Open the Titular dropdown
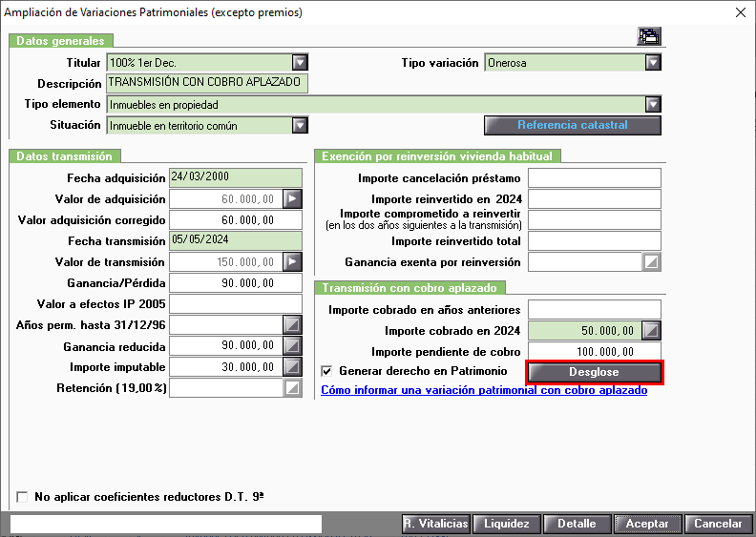 [x=300, y=63]
